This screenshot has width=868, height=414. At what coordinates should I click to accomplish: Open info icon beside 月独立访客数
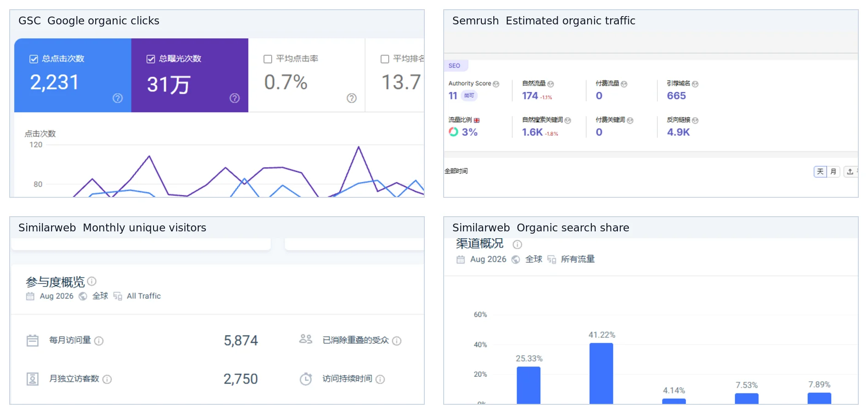[x=107, y=379]
